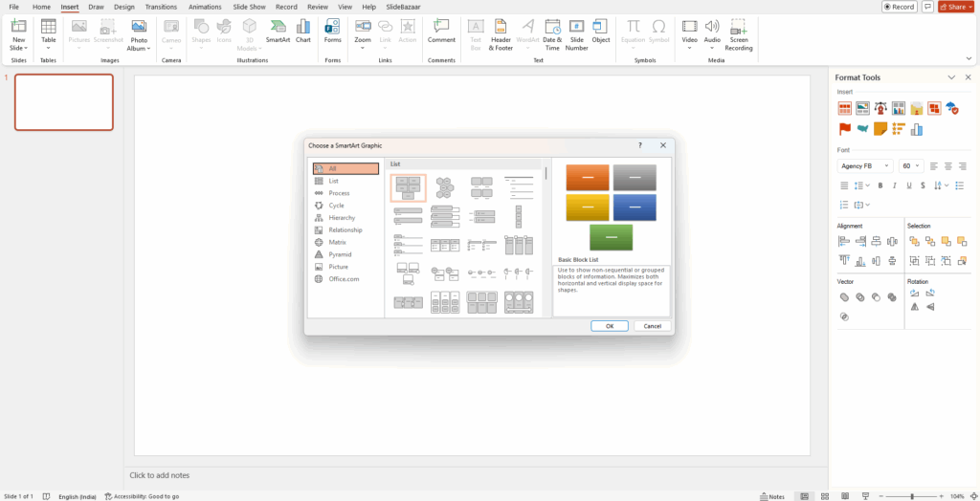Open the Notes pane from status bar
980x501 pixels.
click(772, 496)
